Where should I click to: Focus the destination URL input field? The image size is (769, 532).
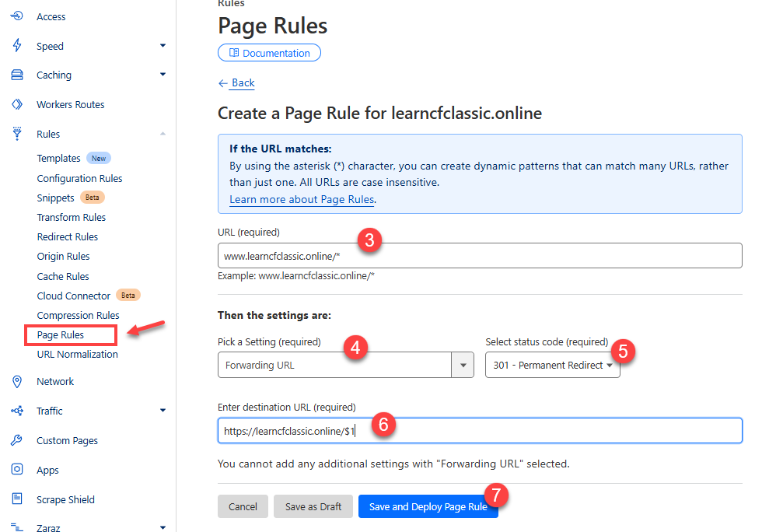point(480,431)
